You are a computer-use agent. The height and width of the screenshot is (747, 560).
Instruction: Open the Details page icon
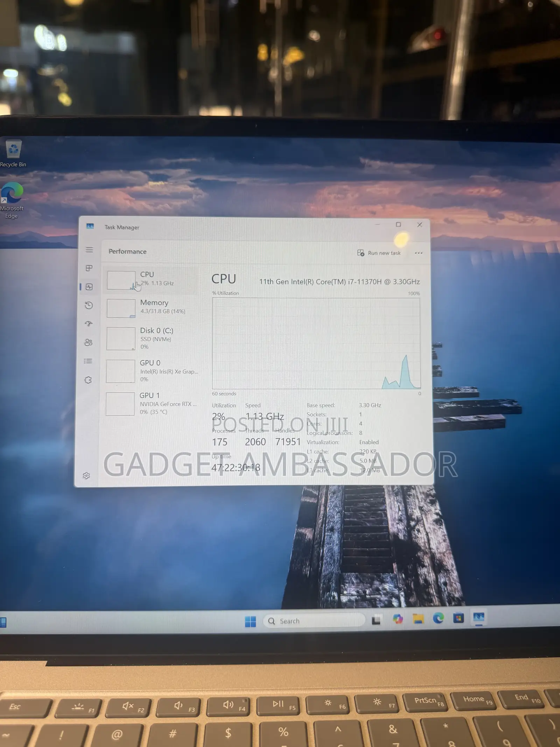pyautogui.click(x=88, y=361)
